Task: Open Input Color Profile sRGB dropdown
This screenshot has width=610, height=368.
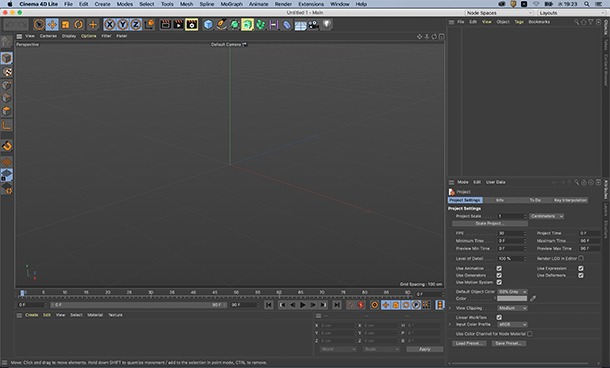Action: [512, 324]
